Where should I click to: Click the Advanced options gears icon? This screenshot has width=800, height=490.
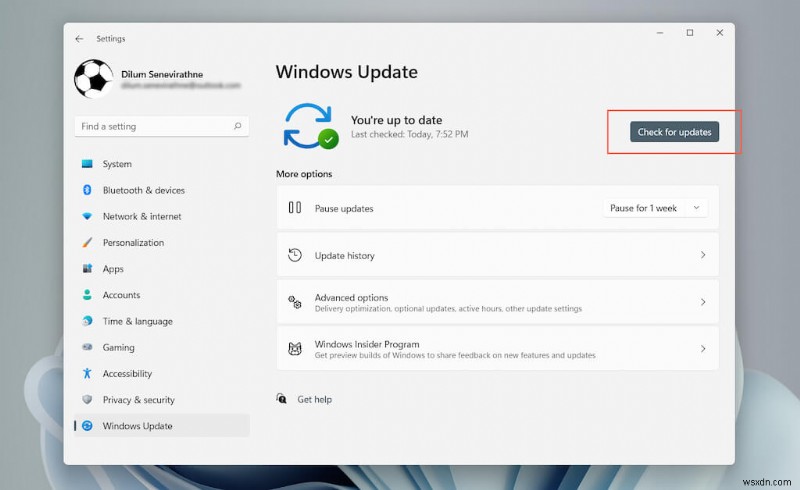pyautogui.click(x=294, y=302)
